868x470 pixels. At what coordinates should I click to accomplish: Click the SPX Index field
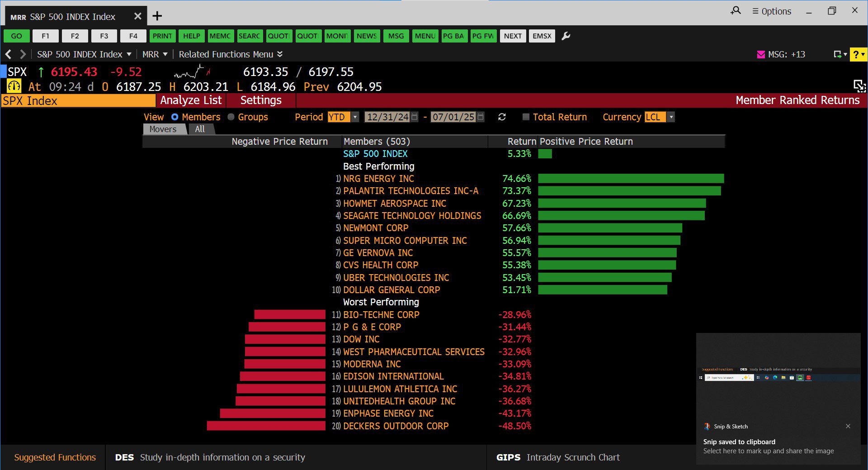78,100
